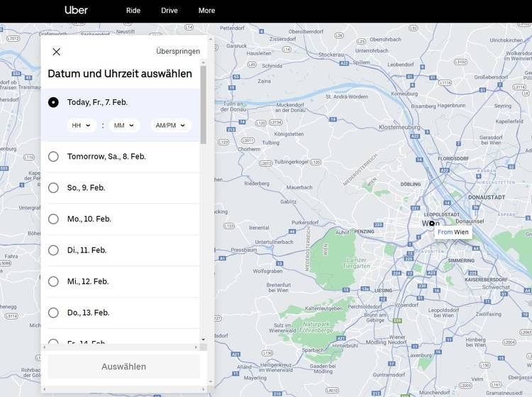Click the From Wien map label
The height and width of the screenshot is (397, 532).
coord(453,232)
